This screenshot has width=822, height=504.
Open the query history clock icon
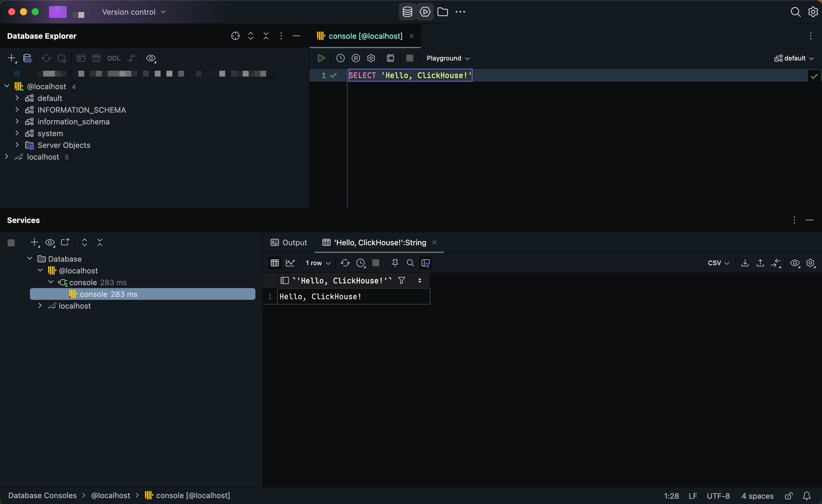340,58
